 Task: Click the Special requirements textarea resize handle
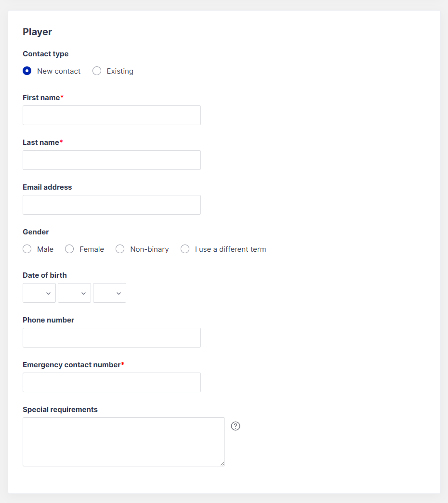[x=223, y=464]
